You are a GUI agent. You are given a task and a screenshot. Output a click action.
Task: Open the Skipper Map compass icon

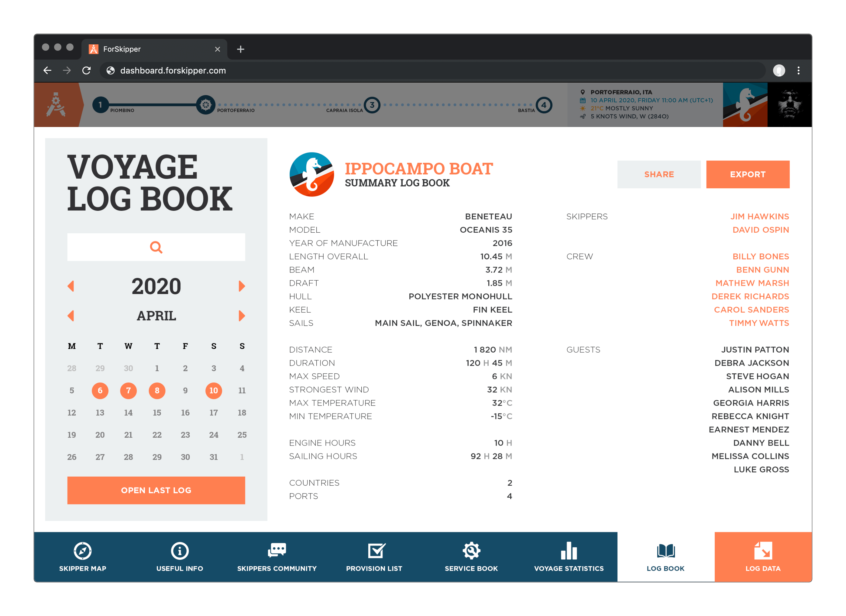click(82, 551)
